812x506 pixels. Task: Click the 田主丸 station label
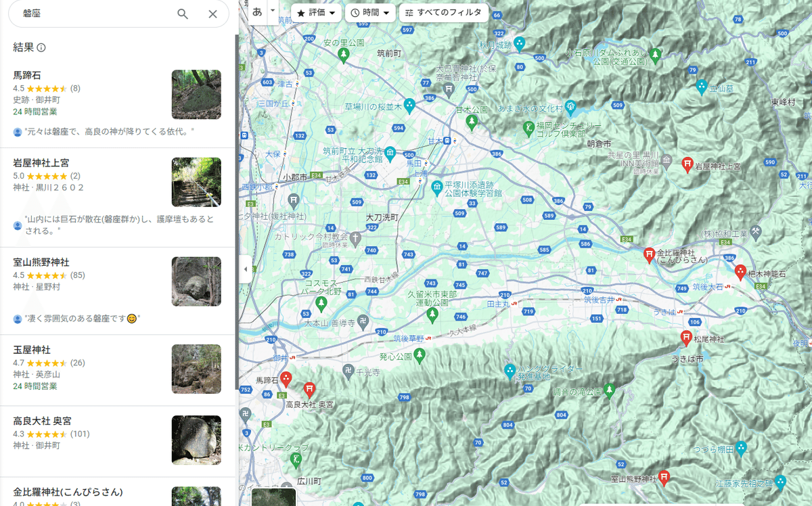(497, 305)
